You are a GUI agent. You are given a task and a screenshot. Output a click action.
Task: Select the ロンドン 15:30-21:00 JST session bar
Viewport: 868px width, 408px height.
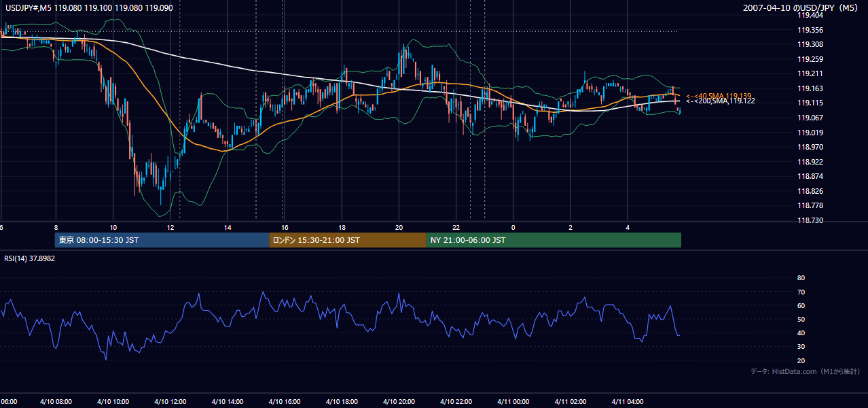(348, 240)
